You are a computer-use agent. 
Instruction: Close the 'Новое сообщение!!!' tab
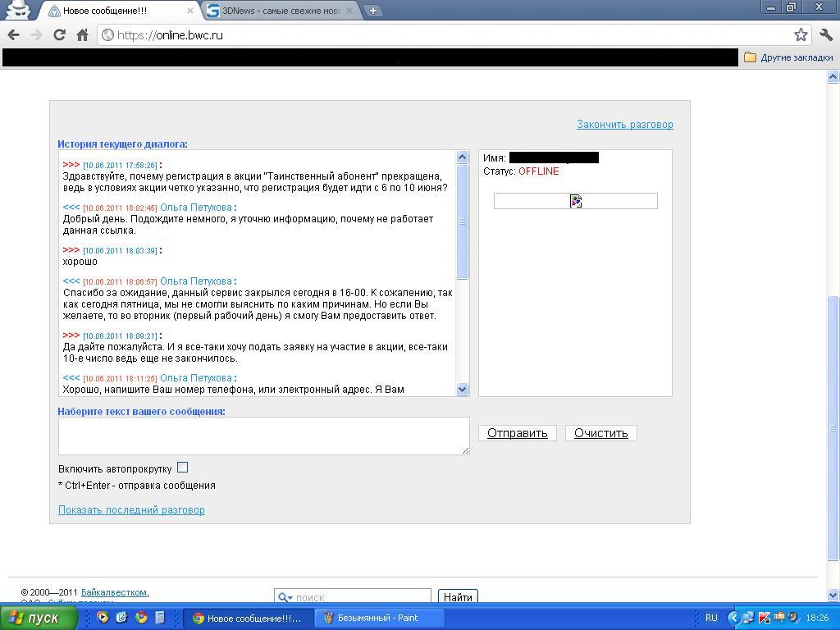pos(190,11)
